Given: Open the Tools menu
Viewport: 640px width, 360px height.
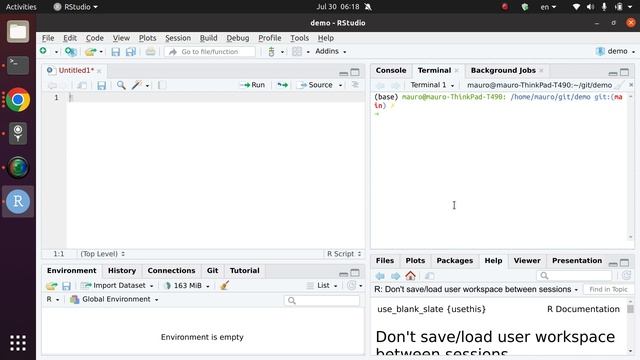Looking at the screenshot, I should (299, 38).
